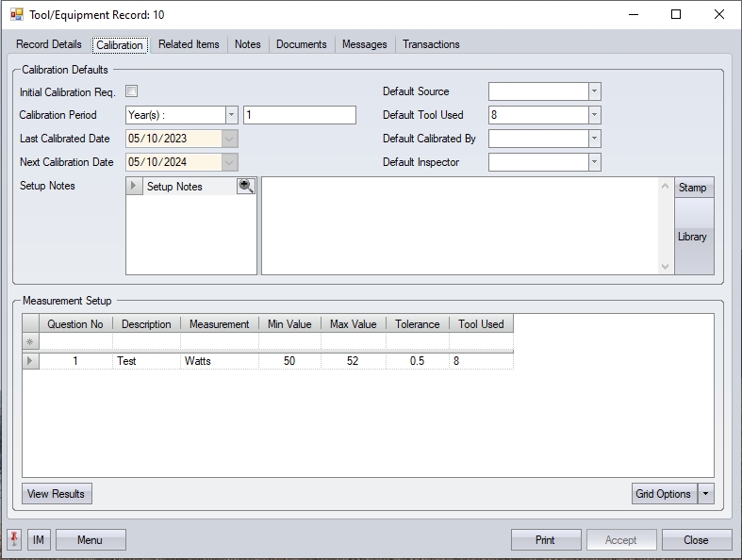Click the Setup Notes row arrow indicator
This screenshot has width=742, height=560.
135,187
